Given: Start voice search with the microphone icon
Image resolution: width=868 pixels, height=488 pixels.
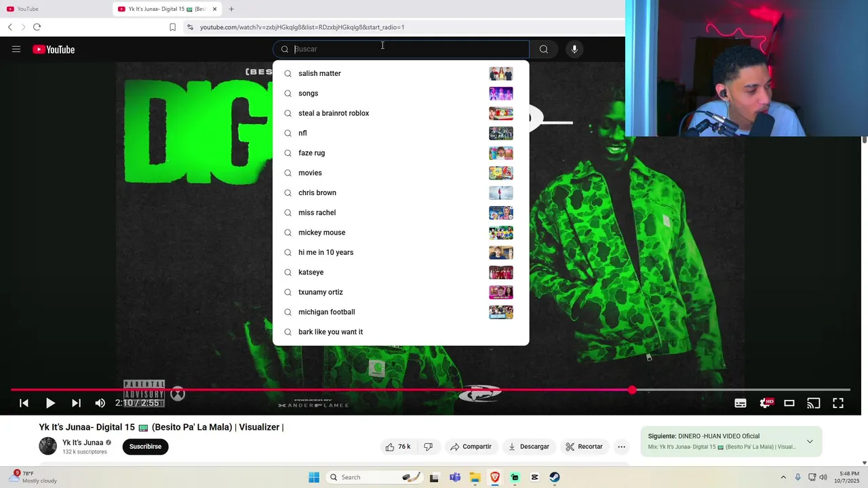Looking at the screenshot, I should tap(574, 49).
